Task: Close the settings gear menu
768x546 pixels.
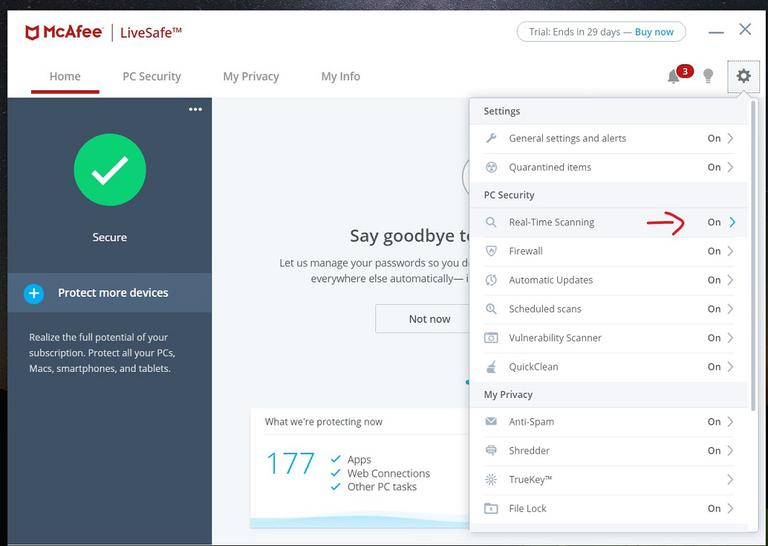Action: click(x=744, y=76)
